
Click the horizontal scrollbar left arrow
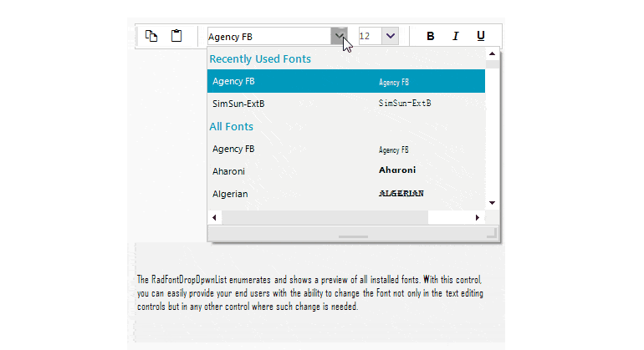coord(214,217)
